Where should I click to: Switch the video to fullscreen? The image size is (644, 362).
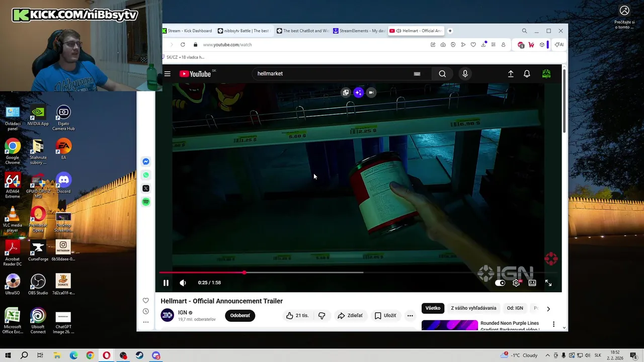click(548, 283)
